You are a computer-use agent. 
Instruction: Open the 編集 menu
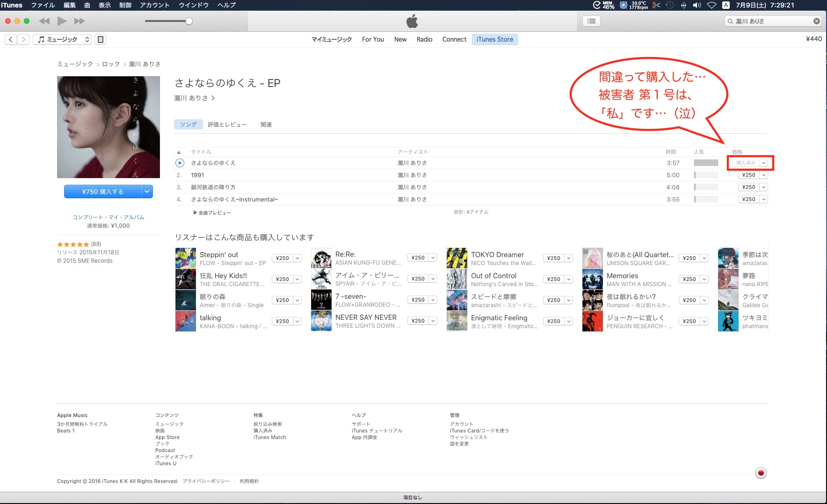(69, 5)
